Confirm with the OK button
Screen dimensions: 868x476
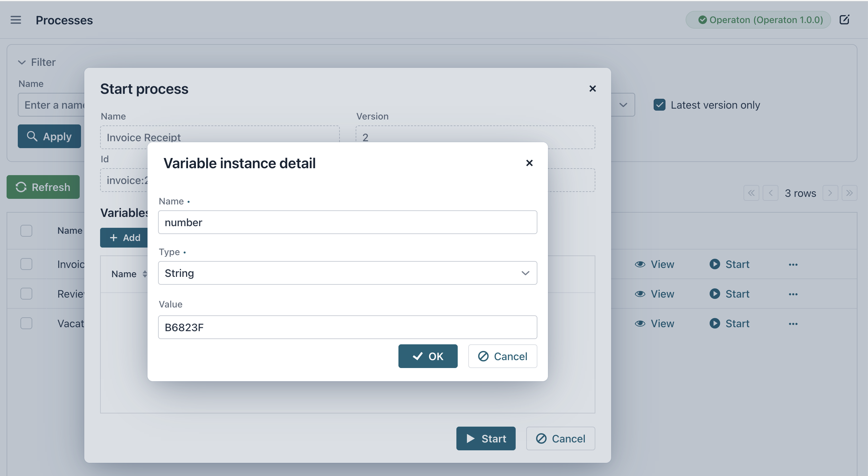click(x=428, y=356)
